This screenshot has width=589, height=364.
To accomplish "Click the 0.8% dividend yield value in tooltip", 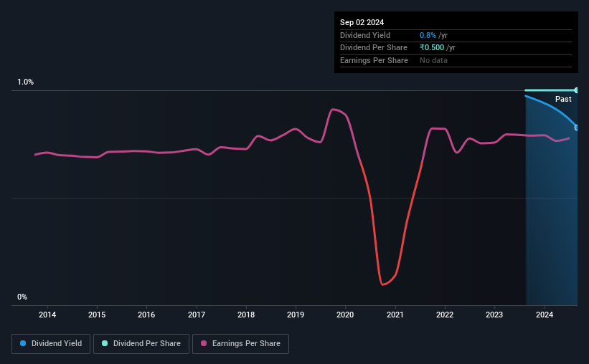I will click(428, 35).
